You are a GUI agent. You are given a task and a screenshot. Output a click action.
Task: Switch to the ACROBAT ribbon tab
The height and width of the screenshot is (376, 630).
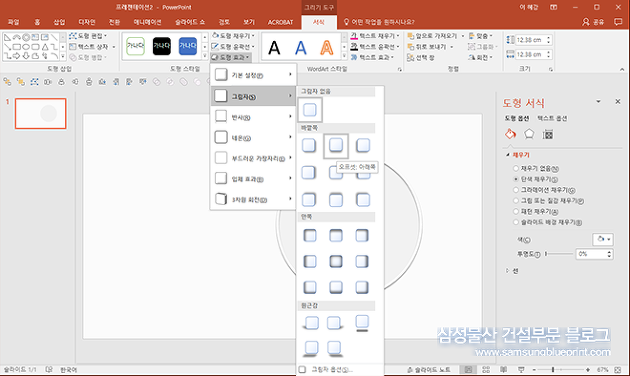pos(280,22)
